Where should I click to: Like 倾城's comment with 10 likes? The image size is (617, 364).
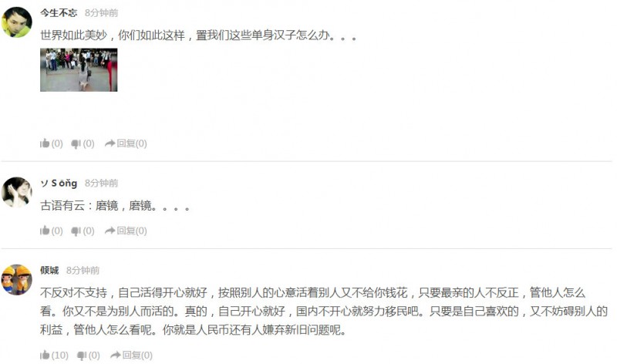point(54,356)
